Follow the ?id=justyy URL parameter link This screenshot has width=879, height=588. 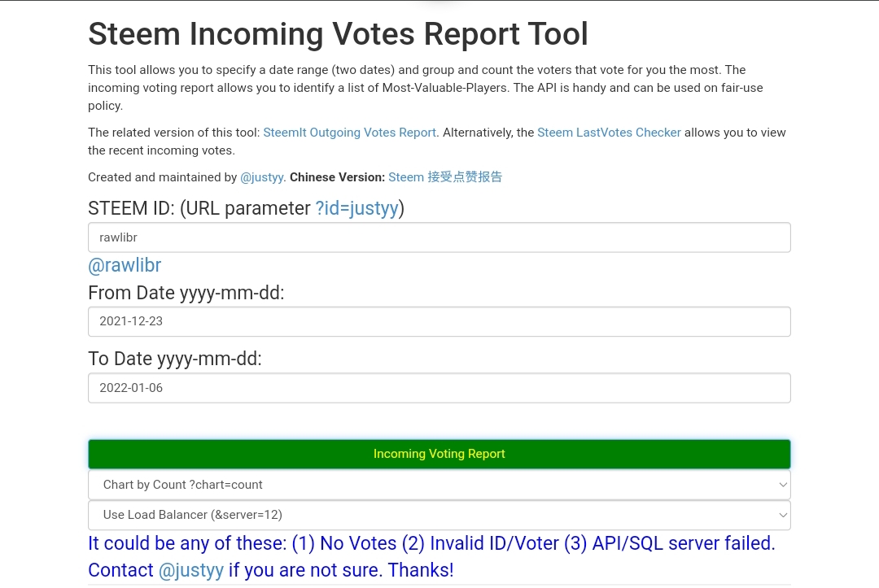pyautogui.click(x=356, y=208)
